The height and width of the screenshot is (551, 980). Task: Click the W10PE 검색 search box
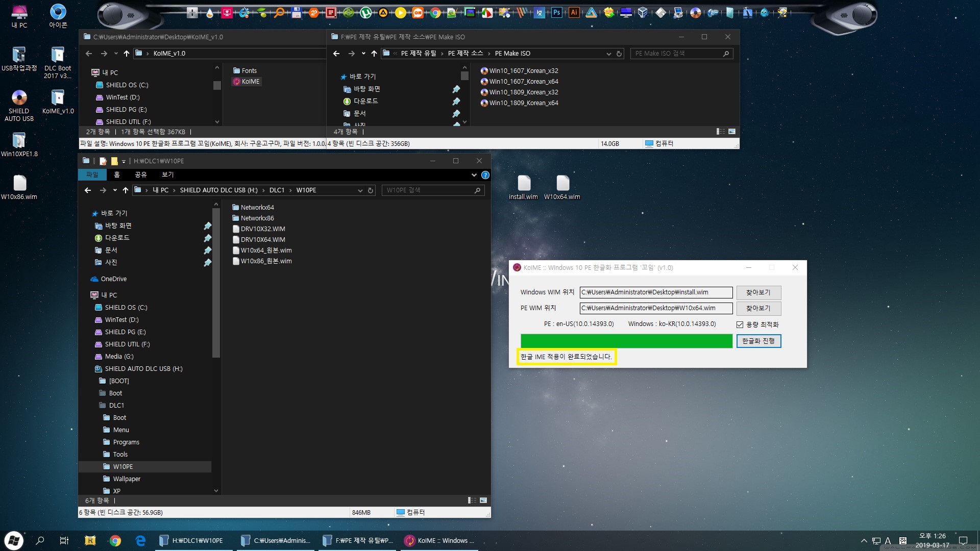point(433,190)
